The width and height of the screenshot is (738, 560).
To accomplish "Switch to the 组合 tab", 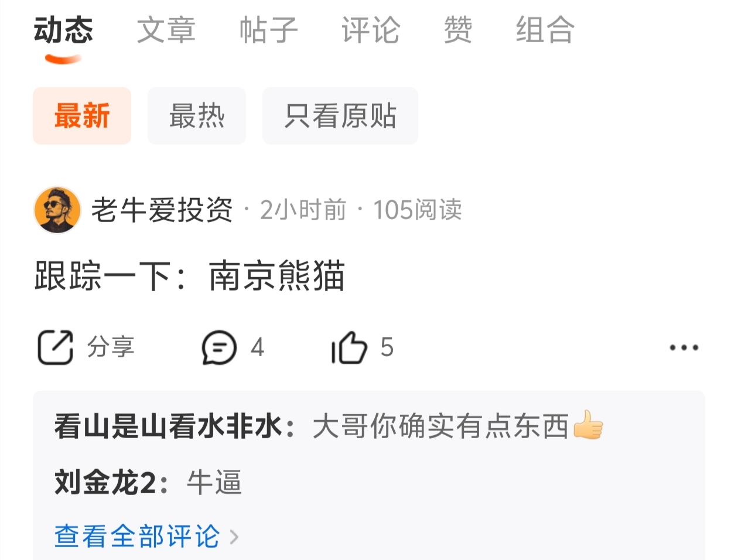I will click(545, 30).
